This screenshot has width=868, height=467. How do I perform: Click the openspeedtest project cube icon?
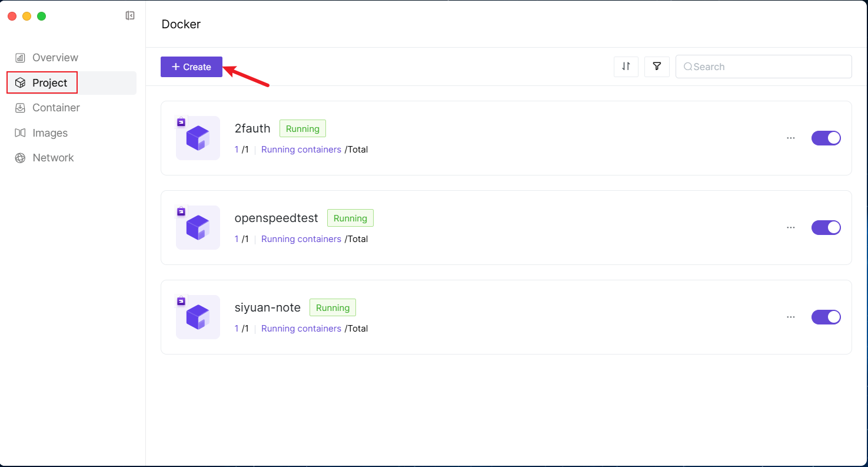[198, 227]
